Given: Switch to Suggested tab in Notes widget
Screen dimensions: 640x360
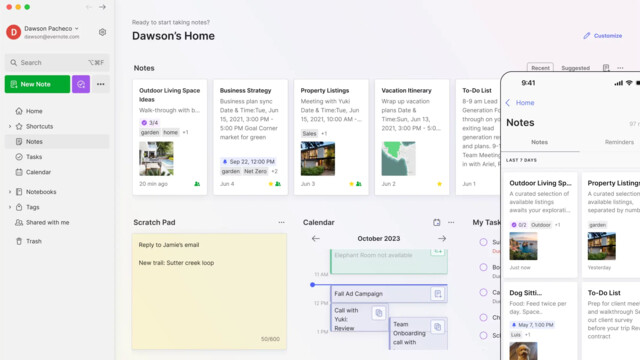Looking at the screenshot, I should pyautogui.click(x=575, y=68).
